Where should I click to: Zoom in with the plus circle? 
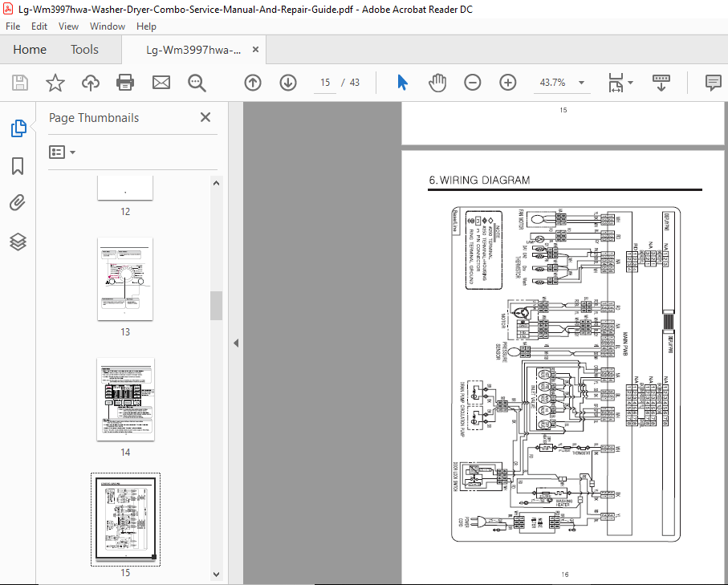point(508,83)
